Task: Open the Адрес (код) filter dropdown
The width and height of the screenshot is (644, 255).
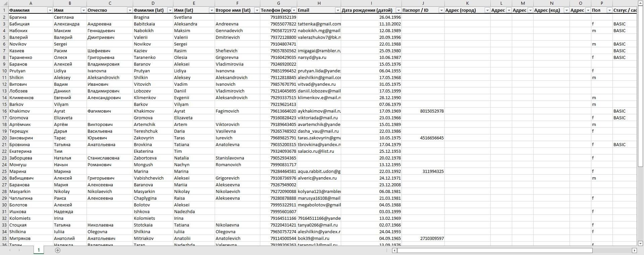Action: pyautogui.click(x=567, y=10)
